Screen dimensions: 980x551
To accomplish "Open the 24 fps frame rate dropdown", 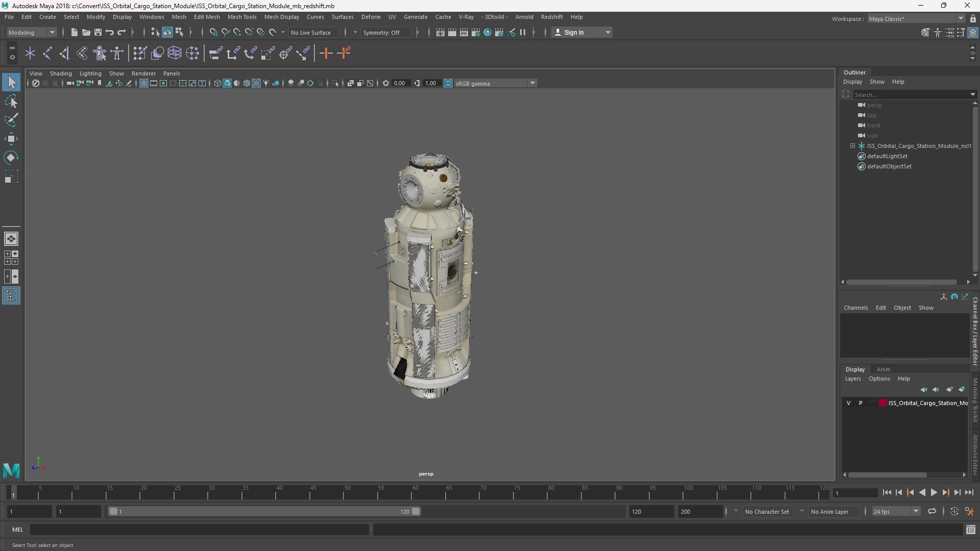I will 895,511.
